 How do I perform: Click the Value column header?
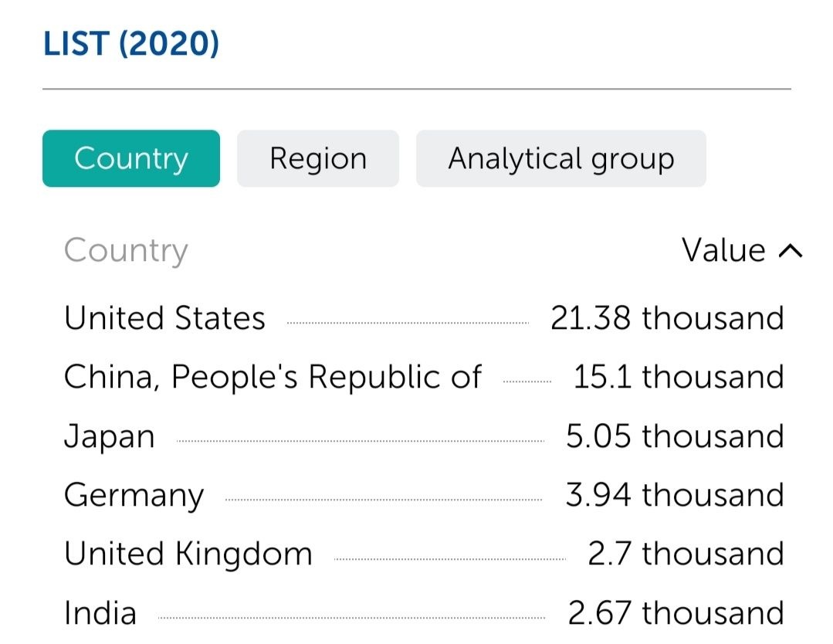pos(723,250)
